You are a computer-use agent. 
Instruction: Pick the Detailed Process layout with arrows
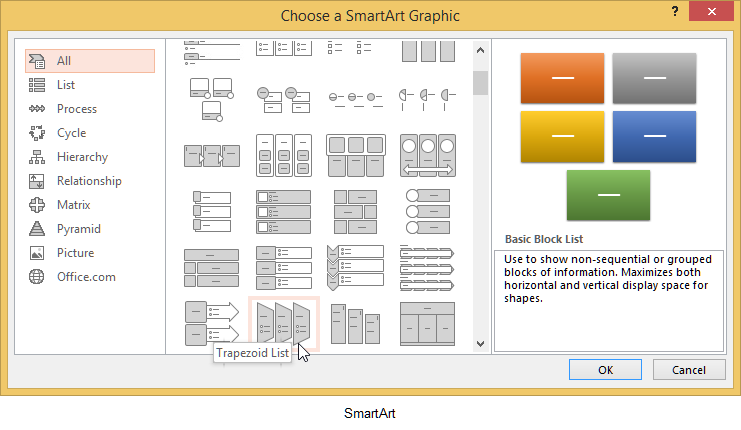pos(212,156)
